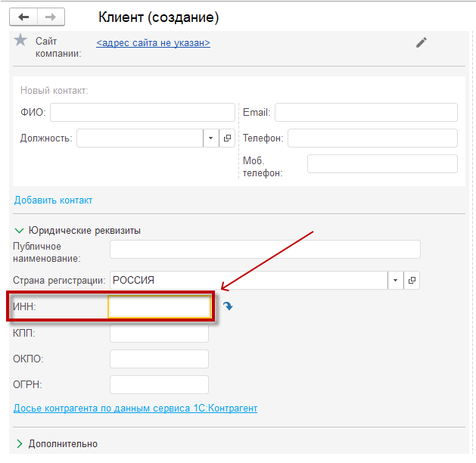Click into the Email input field
The width and height of the screenshot is (476, 463).
pyautogui.click(x=366, y=112)
